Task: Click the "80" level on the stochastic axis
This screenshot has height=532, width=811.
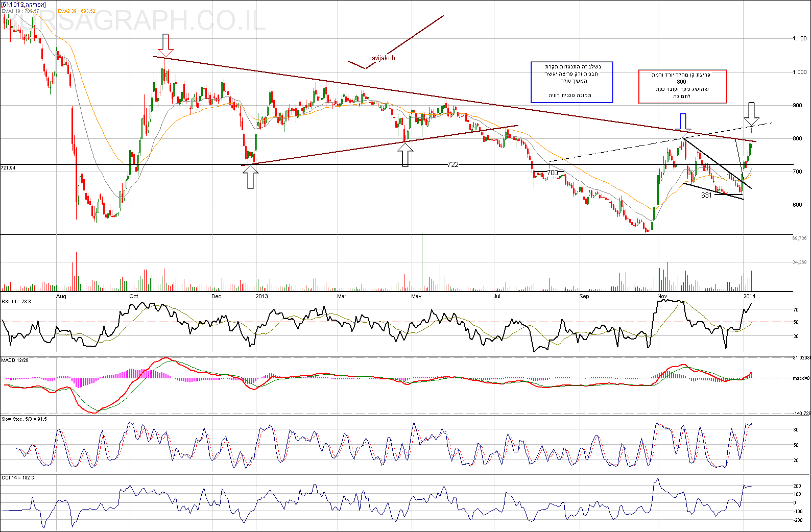Action: coord(796,430)
